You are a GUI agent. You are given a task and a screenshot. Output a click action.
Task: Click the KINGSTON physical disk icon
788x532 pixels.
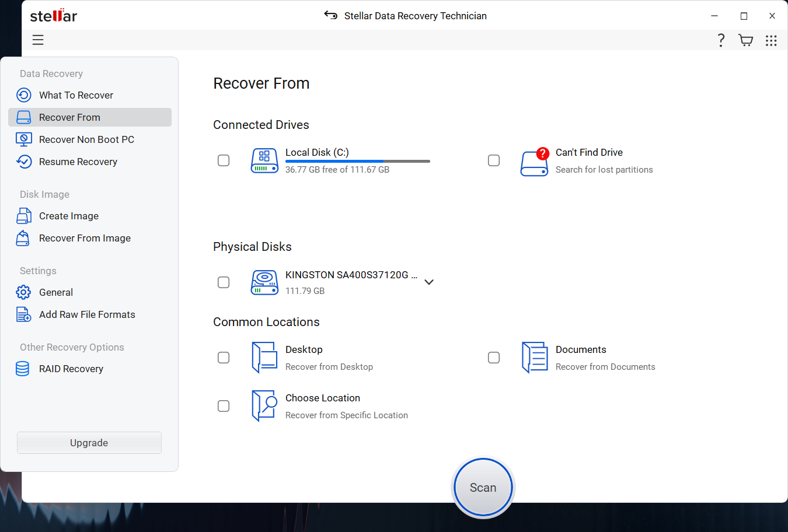(x=264, y=282)
